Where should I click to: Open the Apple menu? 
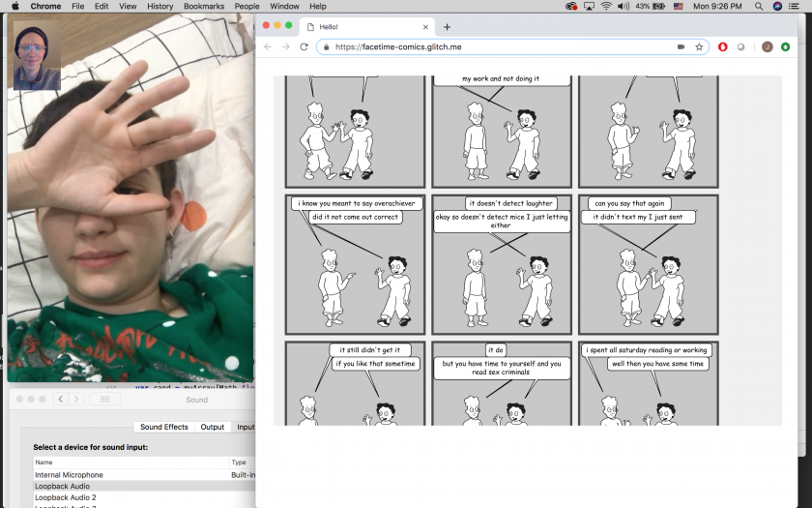coord(15,6)
